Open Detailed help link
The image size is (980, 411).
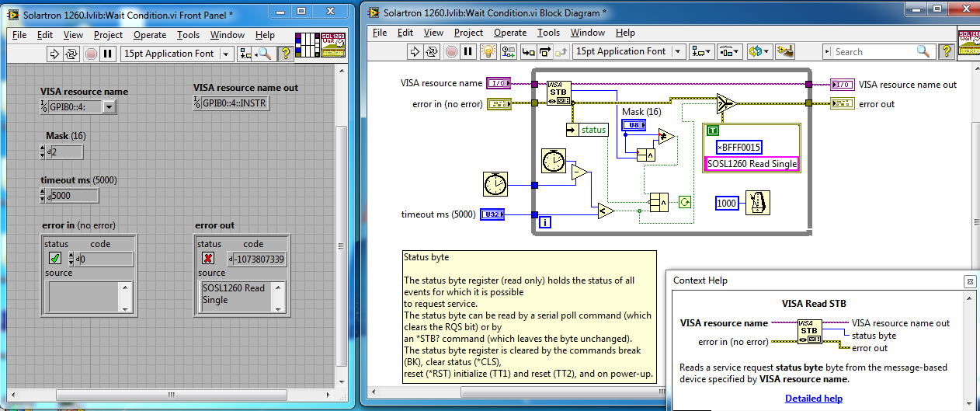(813, 399)
